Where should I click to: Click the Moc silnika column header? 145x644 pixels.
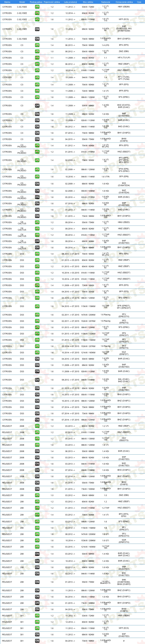[88, 2]
